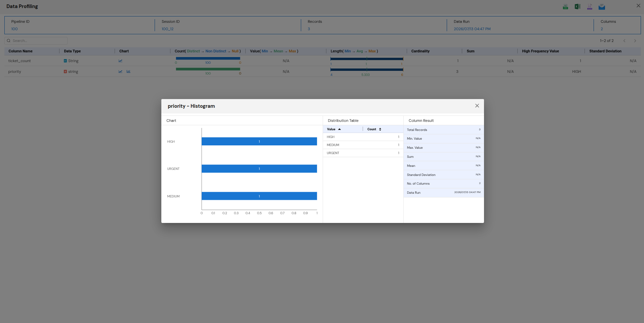Open histogram bar chart for priority row
644x323 pixels.
point(128,72)
